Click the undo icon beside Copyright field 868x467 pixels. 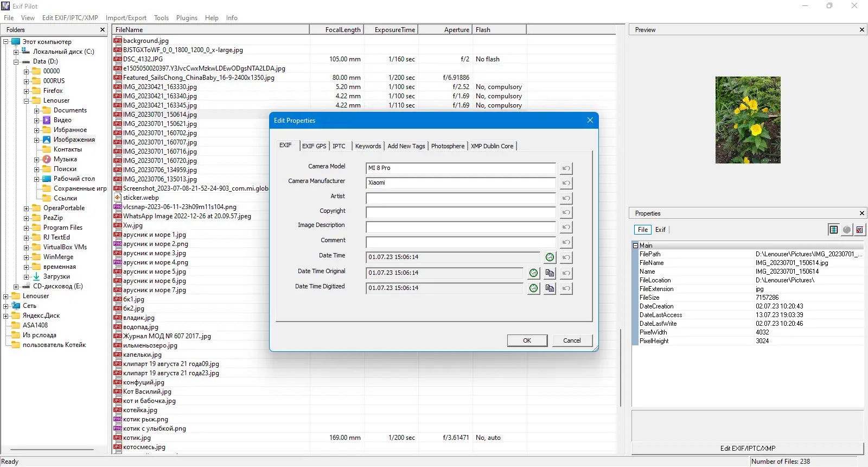[x=566, y=212]
